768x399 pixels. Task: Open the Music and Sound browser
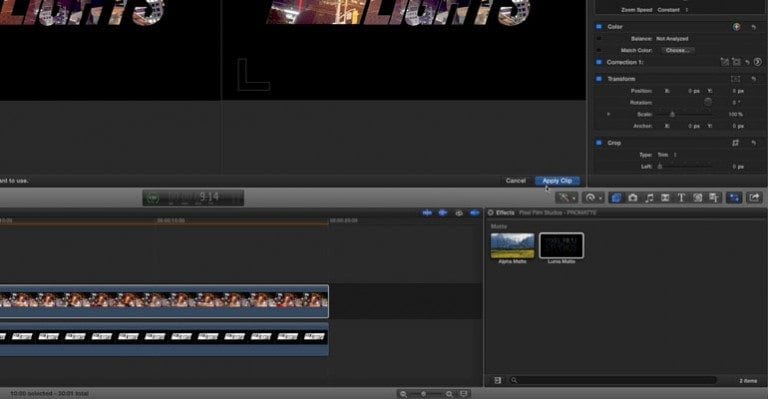[649, 197]
